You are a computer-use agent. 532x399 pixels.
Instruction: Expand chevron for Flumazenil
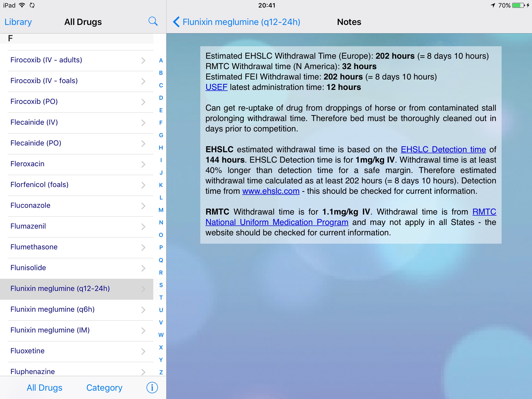click(x=143, y=227)
